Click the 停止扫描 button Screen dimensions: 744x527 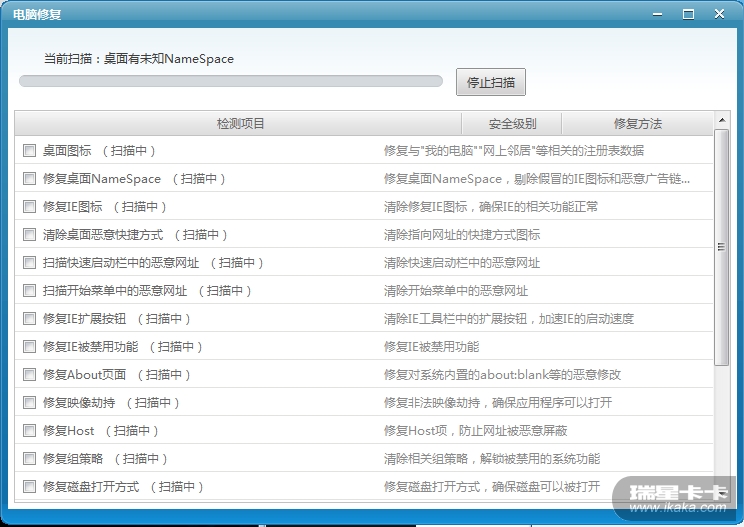pos(491,82)
